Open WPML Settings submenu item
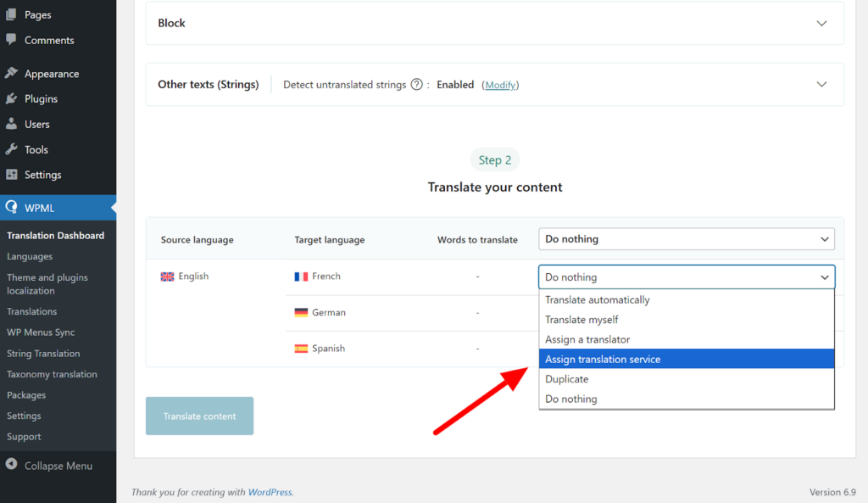This screenshot has width=868, height=503. [24, 416]
